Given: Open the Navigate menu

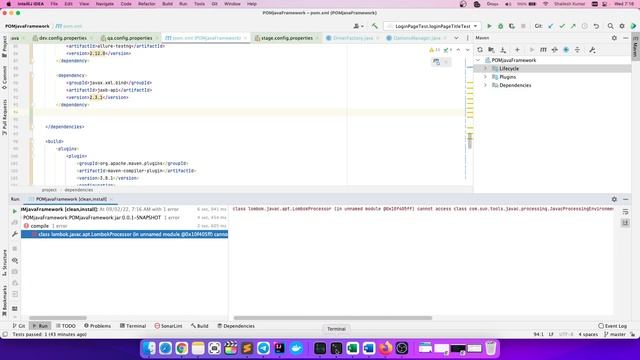Looking at the screenshot, I should (104, 4).
